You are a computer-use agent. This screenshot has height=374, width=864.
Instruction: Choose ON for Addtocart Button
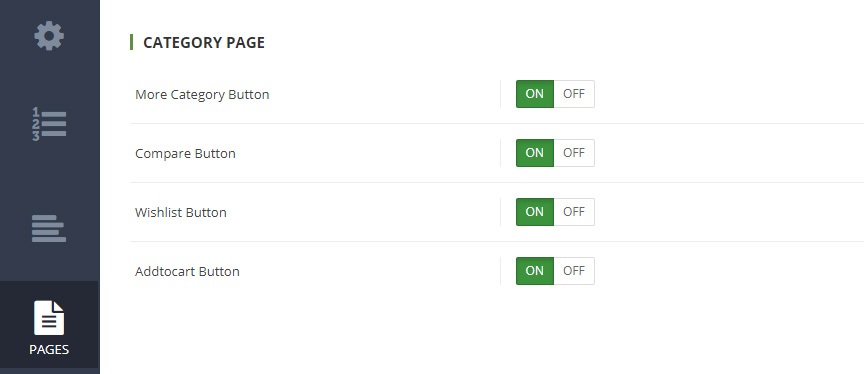pyautogui.click(x=534, y=271)
